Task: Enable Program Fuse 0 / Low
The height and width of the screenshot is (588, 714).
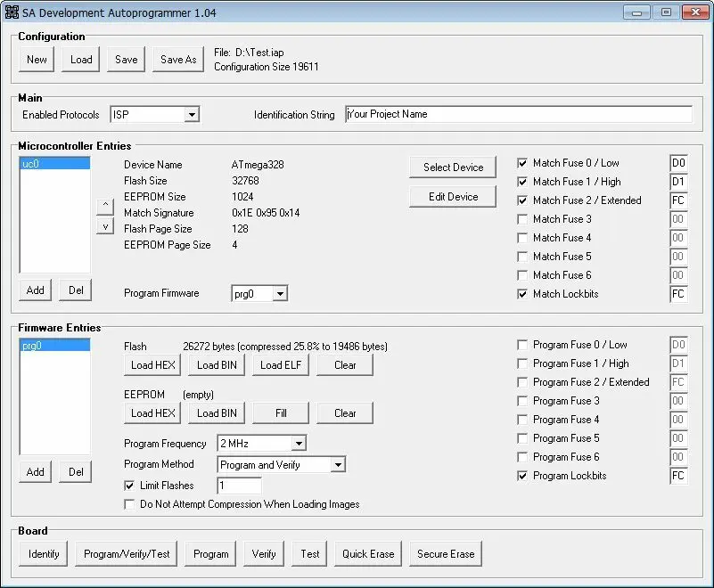Action: click(522, 345)
